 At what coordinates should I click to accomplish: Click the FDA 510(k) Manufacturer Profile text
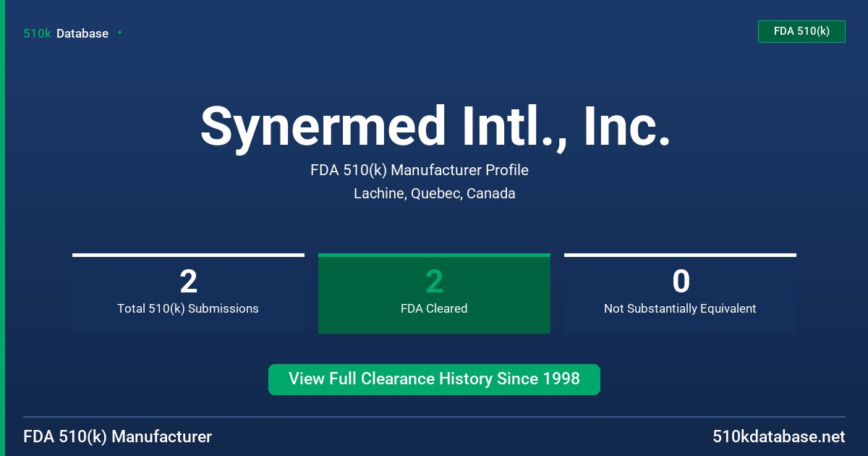(x=420, y=170)
